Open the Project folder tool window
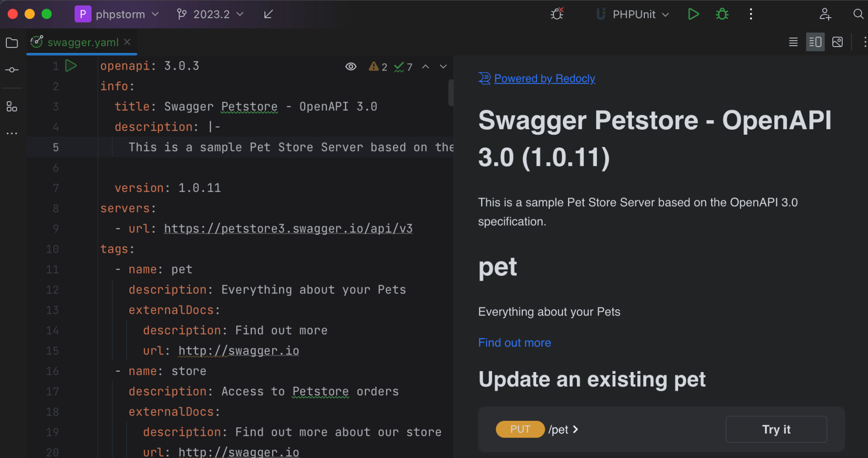The width and height of the screenshot is (868, 458). (x=12, y=43)
